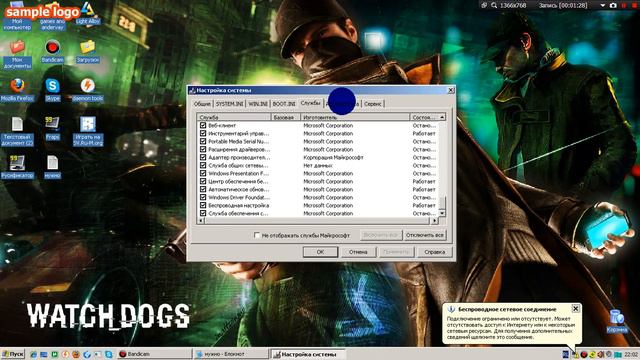The width and height of the screenshot is (640, 360).
Task: Toggle the Windows Driver Foundation service checkbox
Action: click(203, 197)
